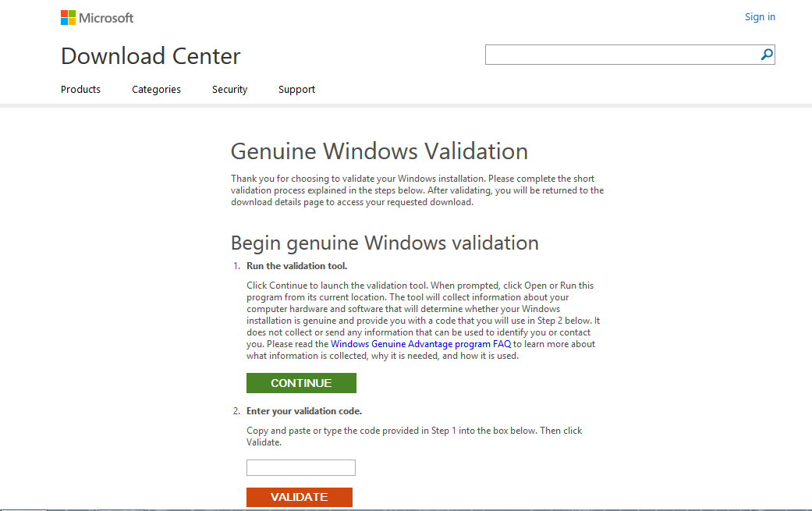This screenshot has width=812, height=511.
Task: Open the Support menu
Action: [x=296, y=89]
